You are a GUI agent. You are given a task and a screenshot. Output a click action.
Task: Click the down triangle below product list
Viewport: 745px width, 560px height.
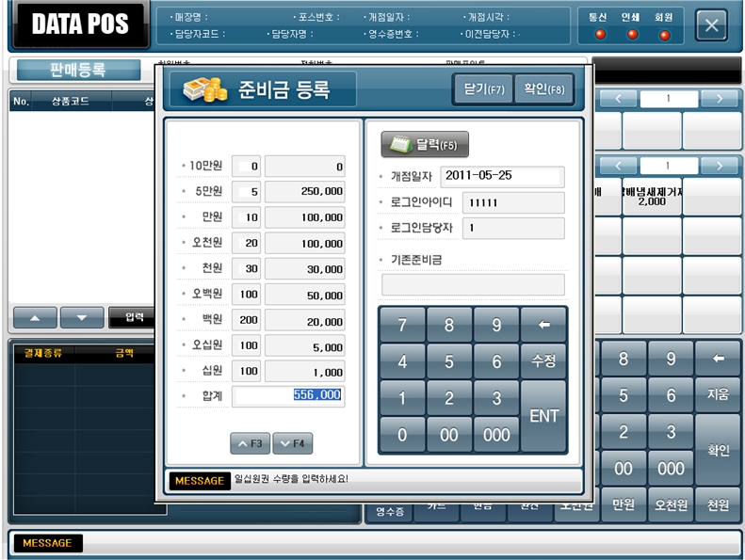click(82, 317)
